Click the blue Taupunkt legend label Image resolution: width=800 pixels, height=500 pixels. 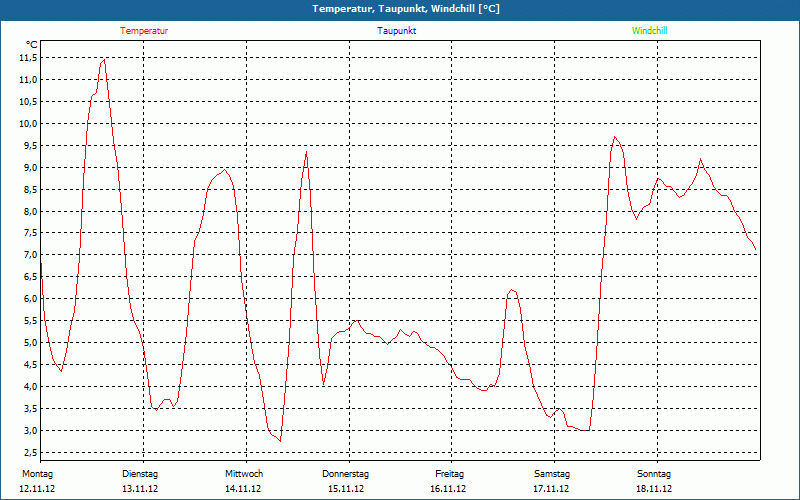pos(396,31)
